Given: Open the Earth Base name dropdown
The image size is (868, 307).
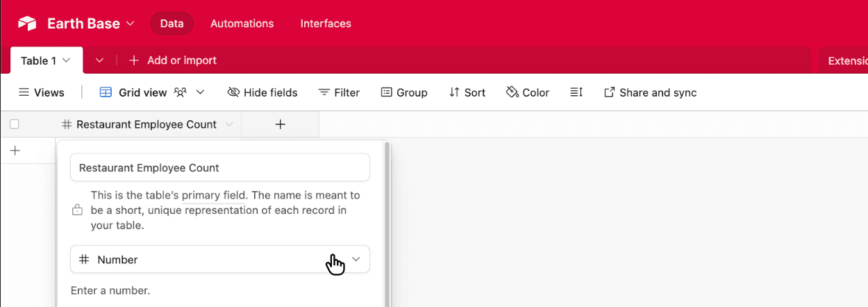Looking at the screenshot, I should click(x=90, y=24).
